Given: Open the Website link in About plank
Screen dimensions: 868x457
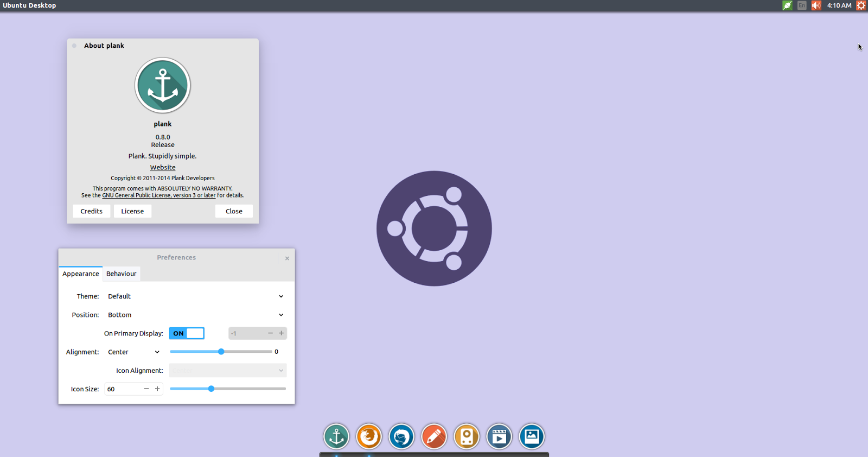Looking at the screenshot, I should click(x=163, y=167).
